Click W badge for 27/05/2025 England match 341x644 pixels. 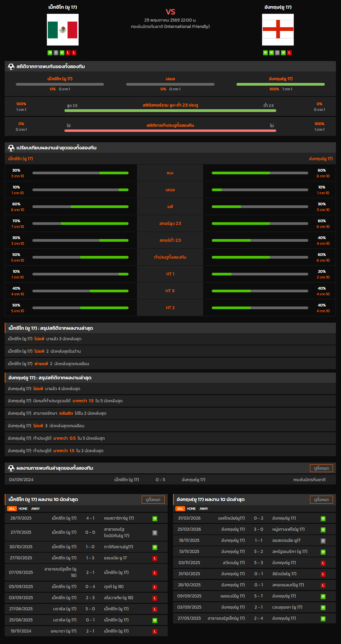click(x=323, y=619)
